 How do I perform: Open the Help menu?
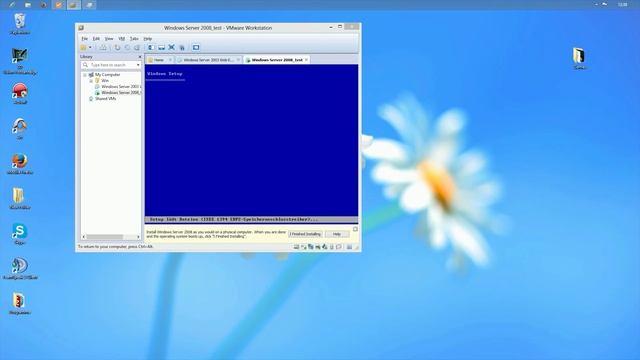tap(148, 38)
